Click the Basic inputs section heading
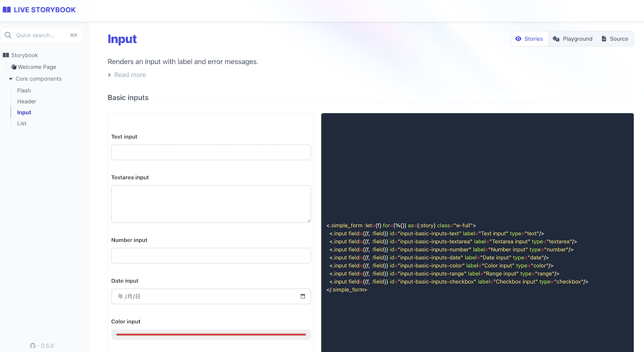Image resolution: width=644 pixels, height=352 pixels. [x=128, y=98]
